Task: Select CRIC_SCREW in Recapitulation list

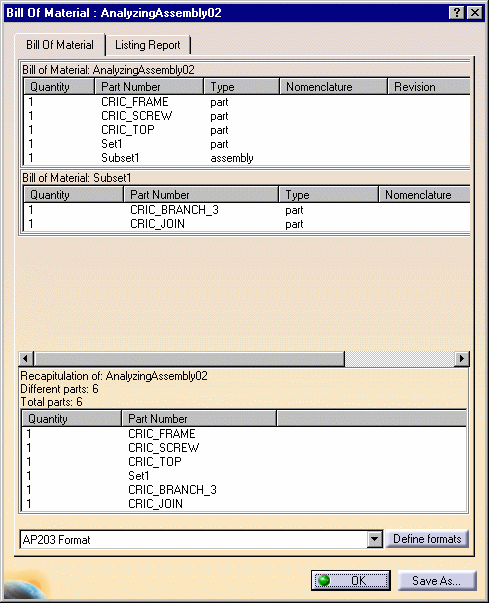Action: [x=163, y=448]
